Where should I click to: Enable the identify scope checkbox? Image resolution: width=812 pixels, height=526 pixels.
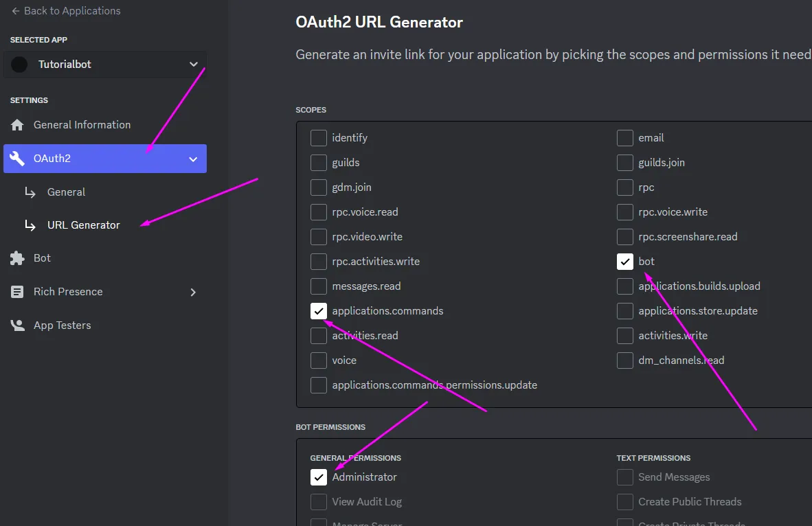click(x=319, y=138)
